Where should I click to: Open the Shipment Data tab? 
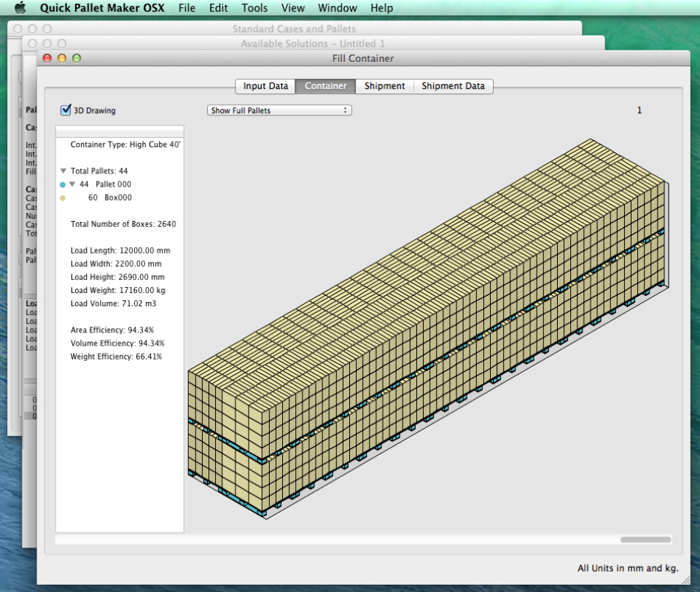454,85
